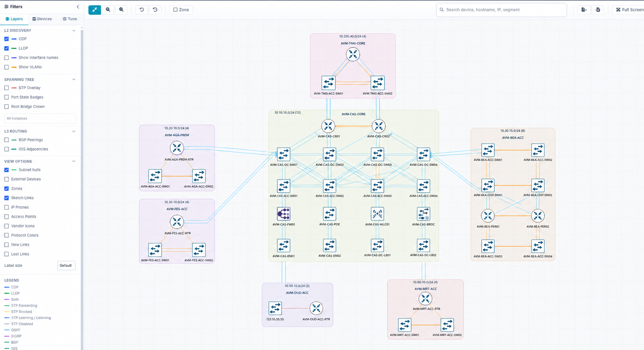Select the AVM-CAS-POE switch

click(330, 214)
